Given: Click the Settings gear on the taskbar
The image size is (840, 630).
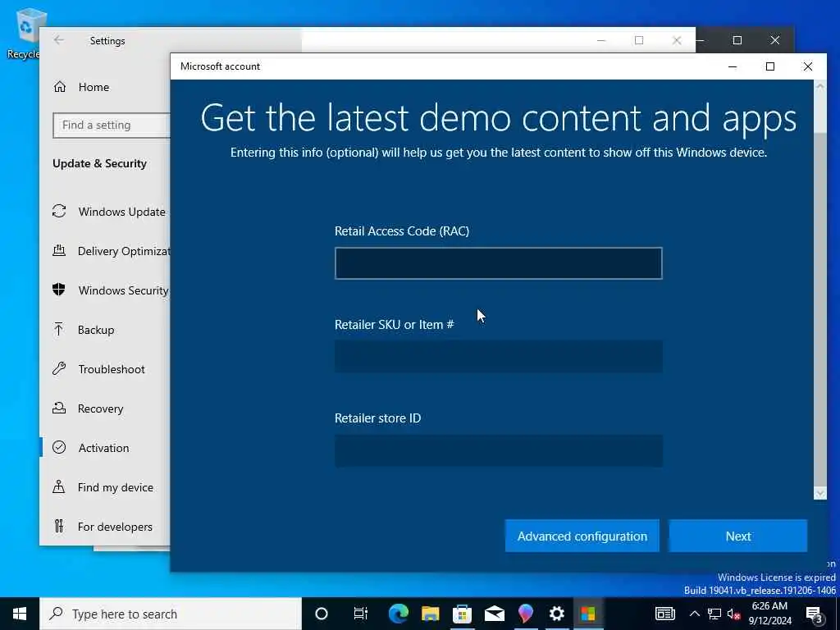Looking at the screenshot, I should 557,614.
